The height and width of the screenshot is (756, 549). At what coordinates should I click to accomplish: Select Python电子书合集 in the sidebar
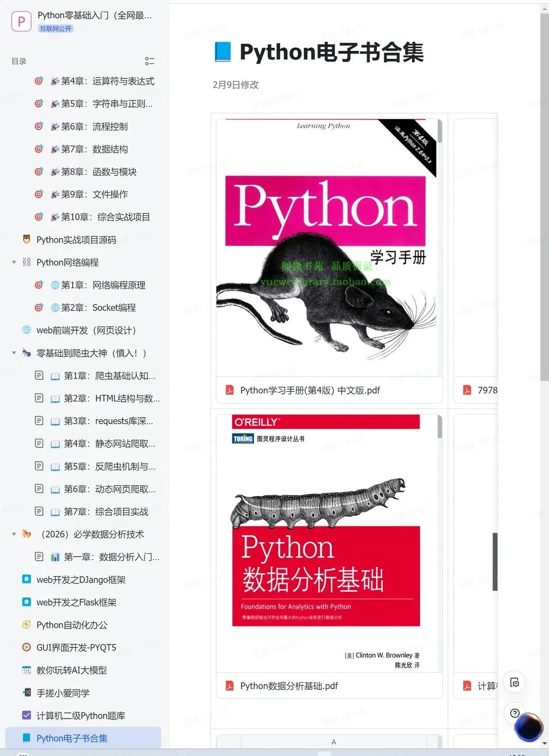(83, 738)
